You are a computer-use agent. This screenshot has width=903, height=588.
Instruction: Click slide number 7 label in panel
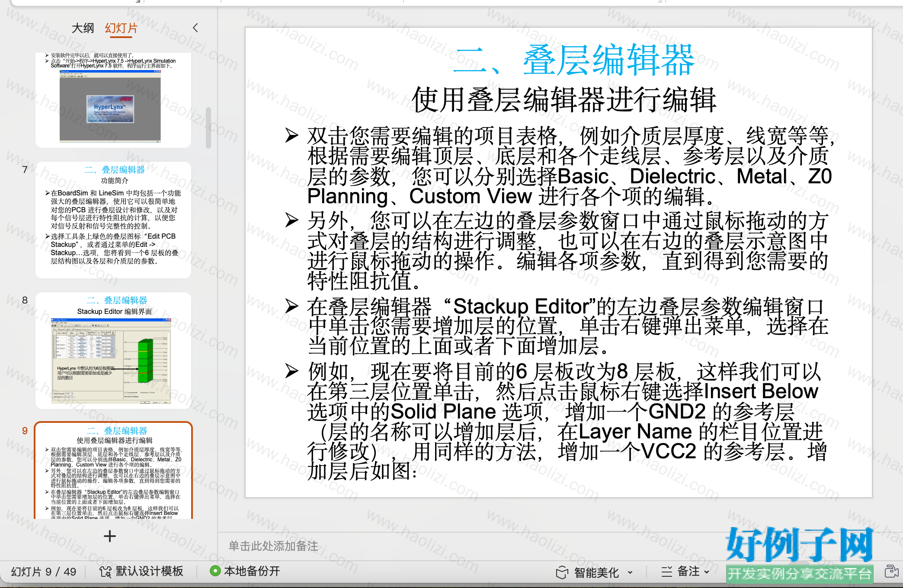[x=25, y=169]
